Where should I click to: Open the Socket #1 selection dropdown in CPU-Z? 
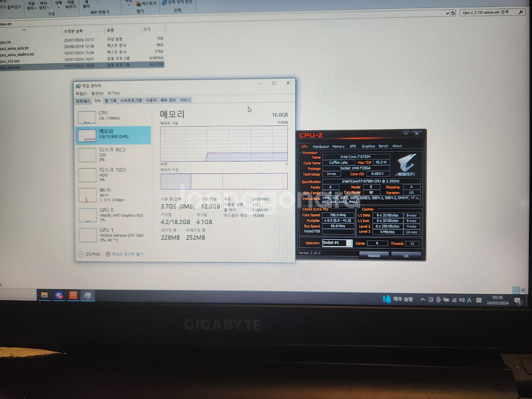[349, 243]
